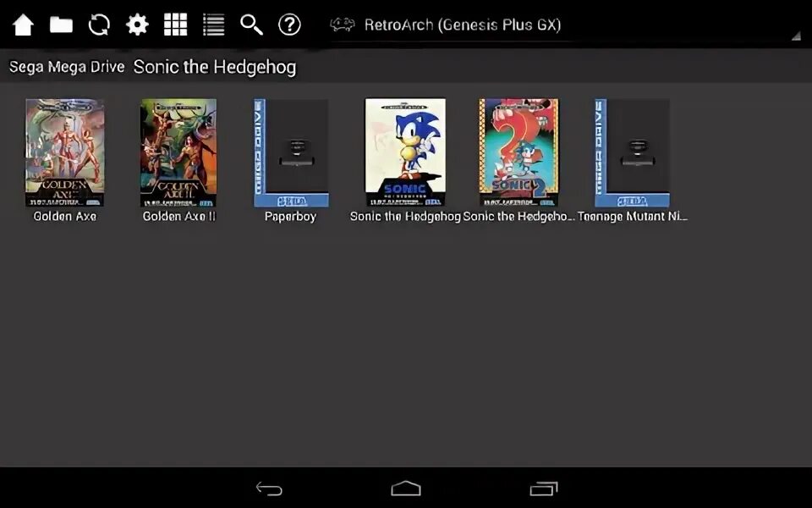Switch to list view
The image size is (812, 508).
coord(213,25)
